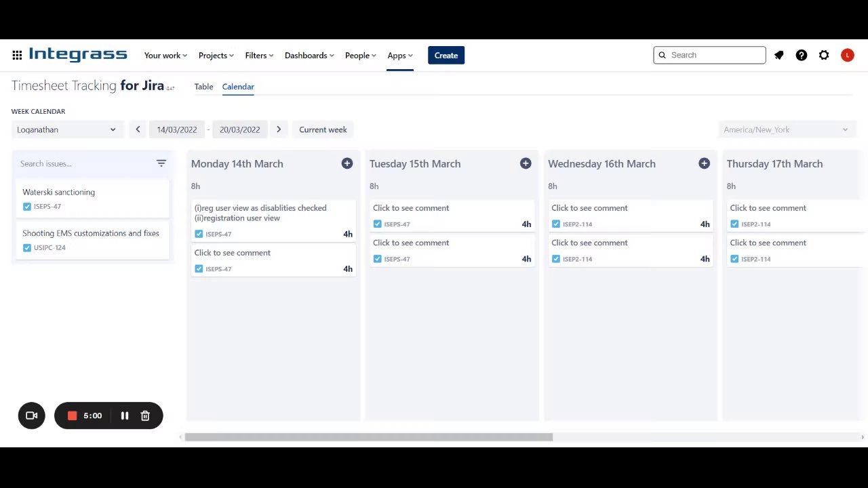Open Tuesday's second Click to see comment
This screenshot has width=868, height=488.
coord(411,243)
